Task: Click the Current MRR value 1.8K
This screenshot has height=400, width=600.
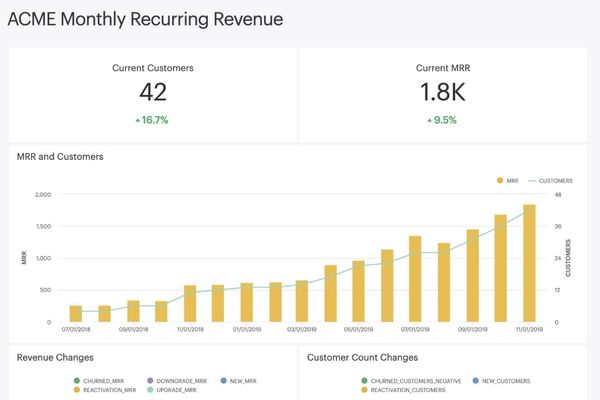Action: click(443, 92)
